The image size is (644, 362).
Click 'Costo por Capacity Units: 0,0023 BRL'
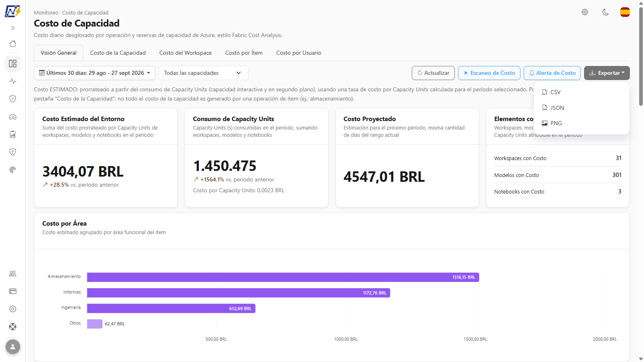239,191
